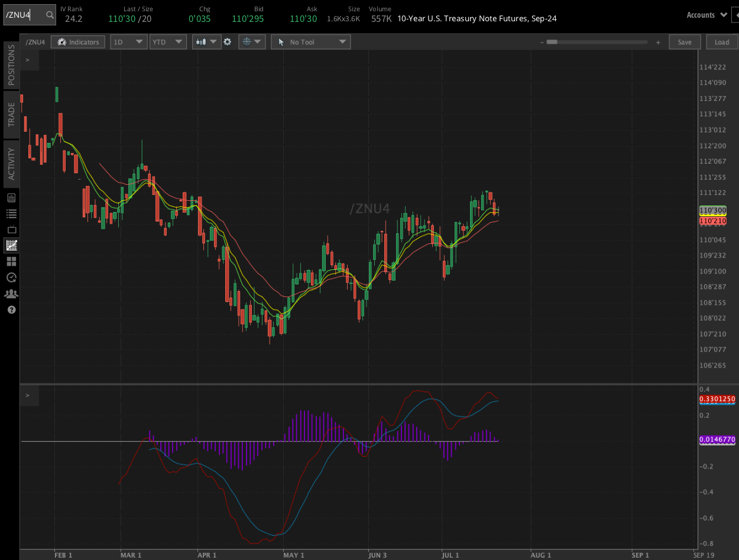Click the Indicators button
The width and height of the screenshot is (739, 560).
click(77, 41)
